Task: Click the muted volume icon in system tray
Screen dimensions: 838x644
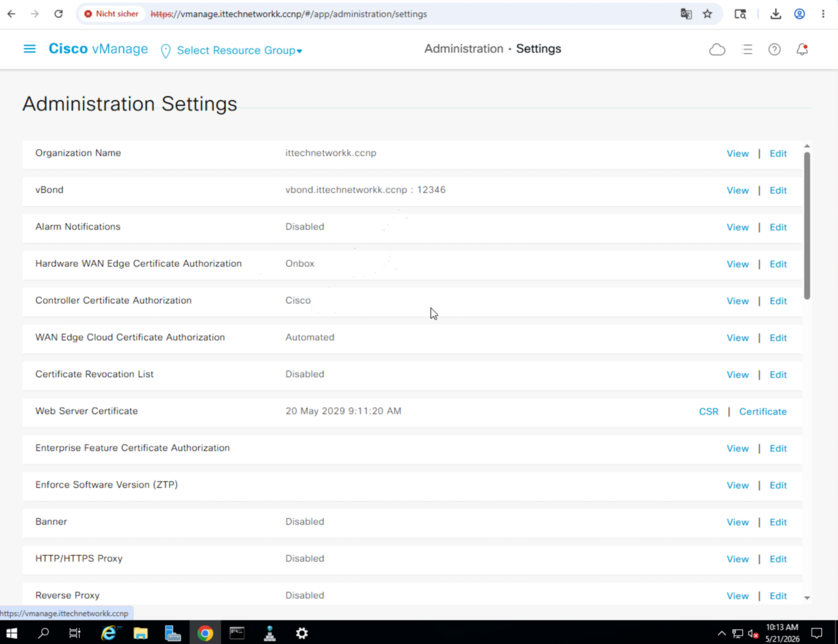Action: [x=753, y=633]
